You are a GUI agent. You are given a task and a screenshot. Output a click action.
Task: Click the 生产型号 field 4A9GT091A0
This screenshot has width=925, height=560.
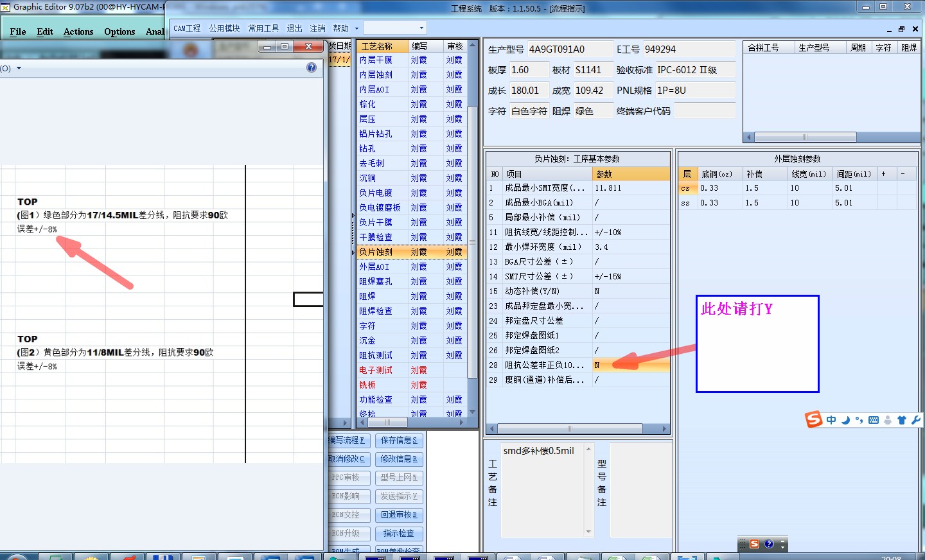570,49
